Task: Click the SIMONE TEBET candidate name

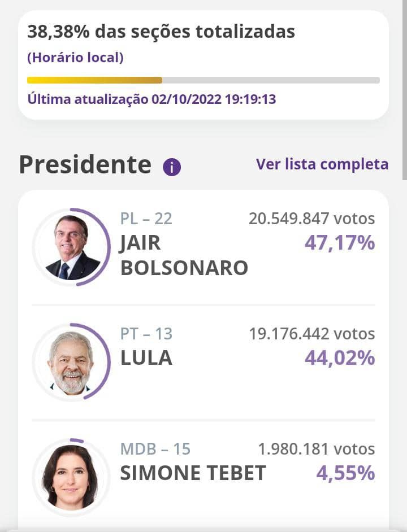Action: point(193,473)
